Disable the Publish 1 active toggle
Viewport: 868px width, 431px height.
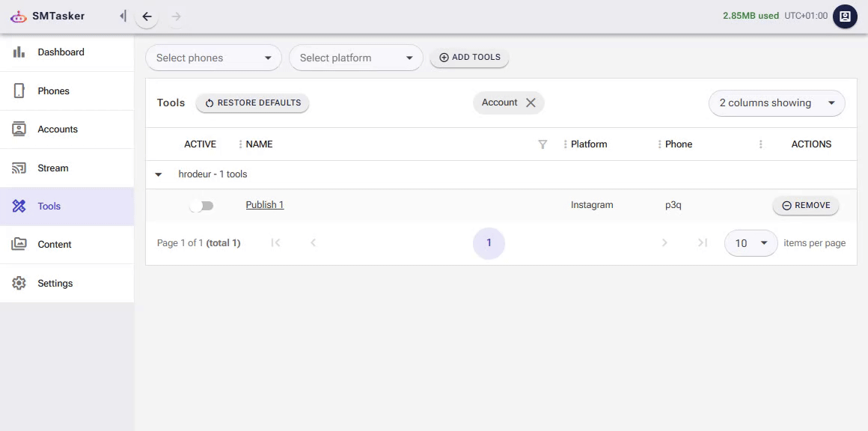click(201, 204)
